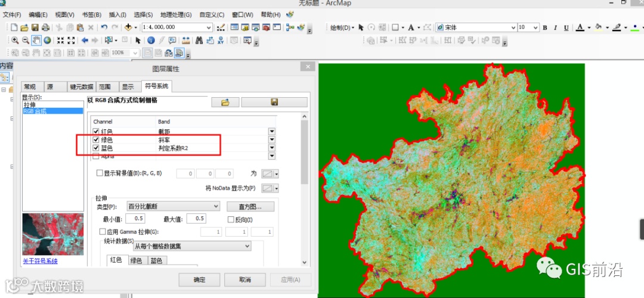Undo the last action
The height and width of the screenshot is (298, 644).
tap(104, 27)
